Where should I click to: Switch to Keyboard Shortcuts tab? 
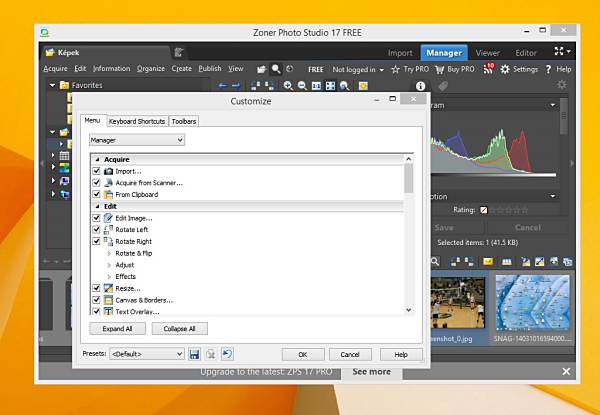[x=137, y=121]
